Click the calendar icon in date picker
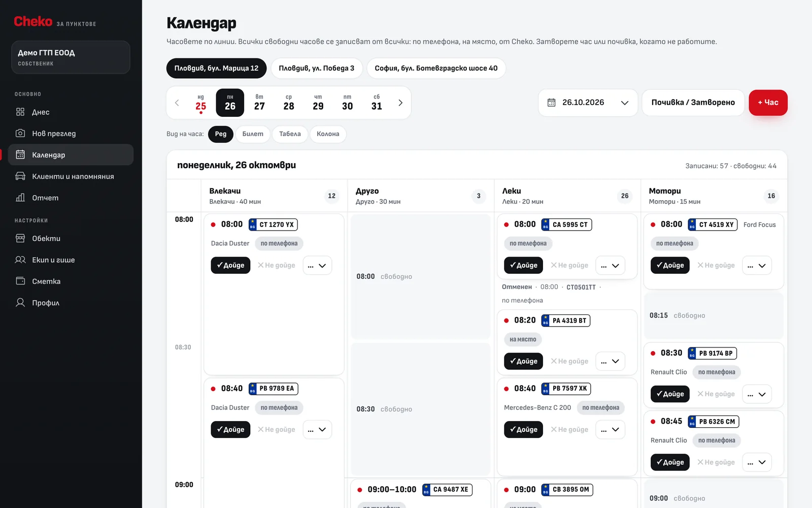 552,103
